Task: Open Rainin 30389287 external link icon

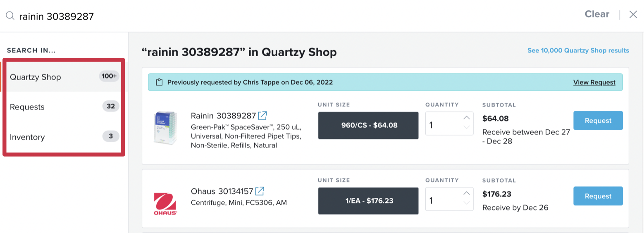Action: click(x=262, y=115)
